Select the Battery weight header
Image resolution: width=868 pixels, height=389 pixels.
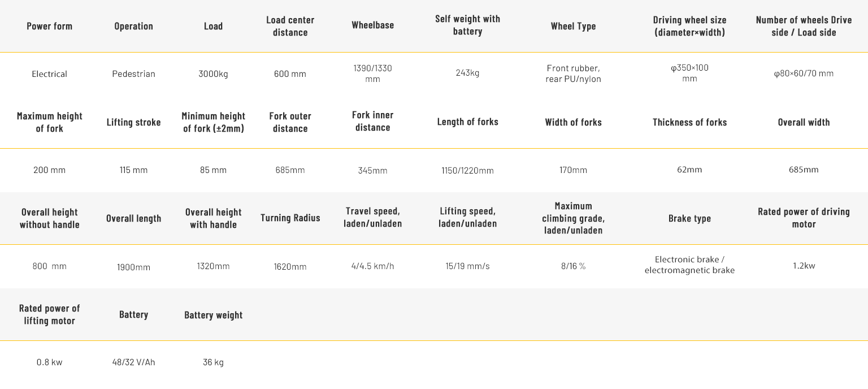tap(213, 315)
